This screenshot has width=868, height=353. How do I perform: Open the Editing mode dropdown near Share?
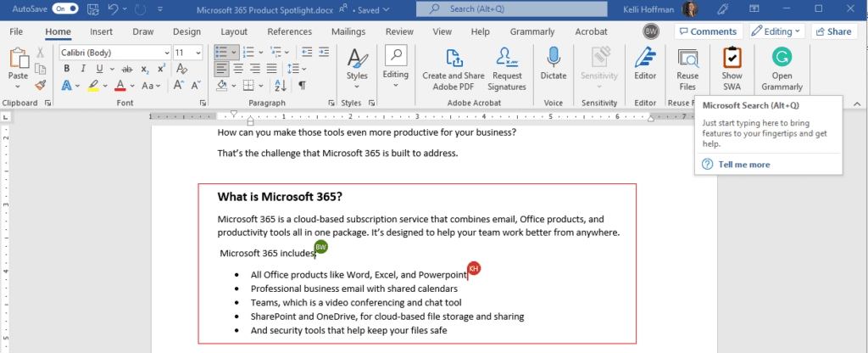(777, 31)
